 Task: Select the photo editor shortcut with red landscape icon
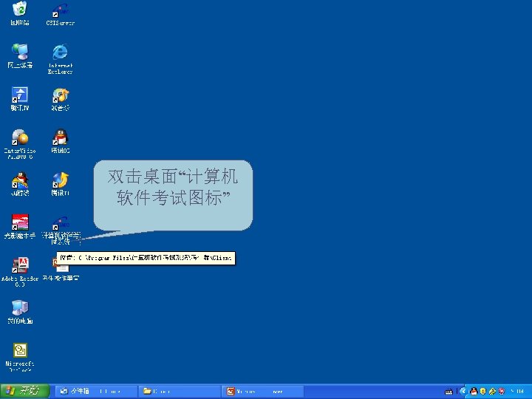20,226
